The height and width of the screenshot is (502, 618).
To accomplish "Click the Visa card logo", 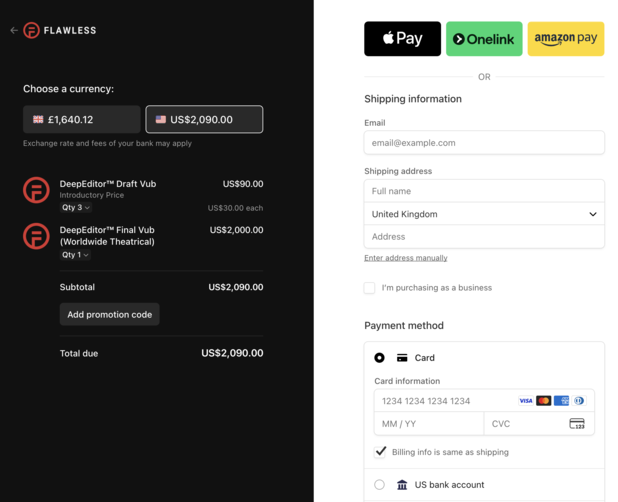I will click(526, 401).
